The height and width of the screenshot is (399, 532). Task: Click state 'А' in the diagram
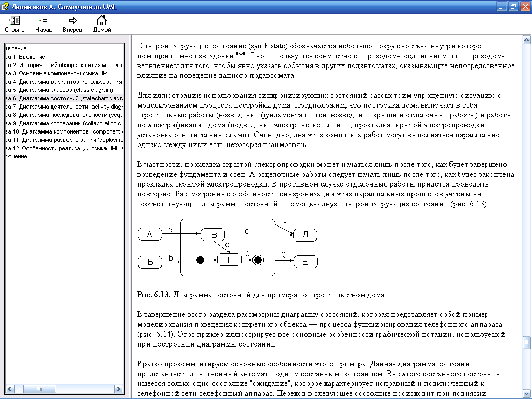(150, 234)
